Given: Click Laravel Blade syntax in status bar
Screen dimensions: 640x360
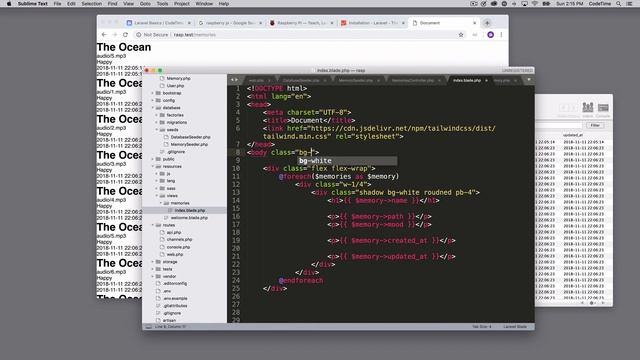Looking at the screenshot, I should 515,327.
